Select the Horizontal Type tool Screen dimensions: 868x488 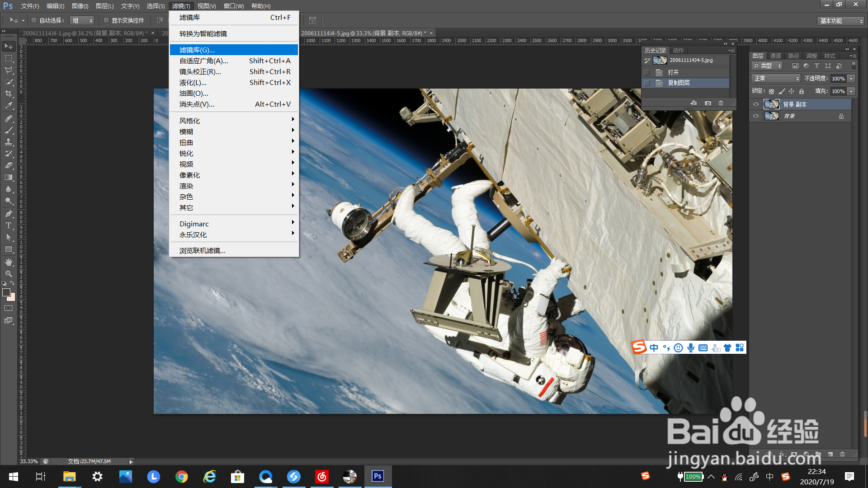click(9, 225)
